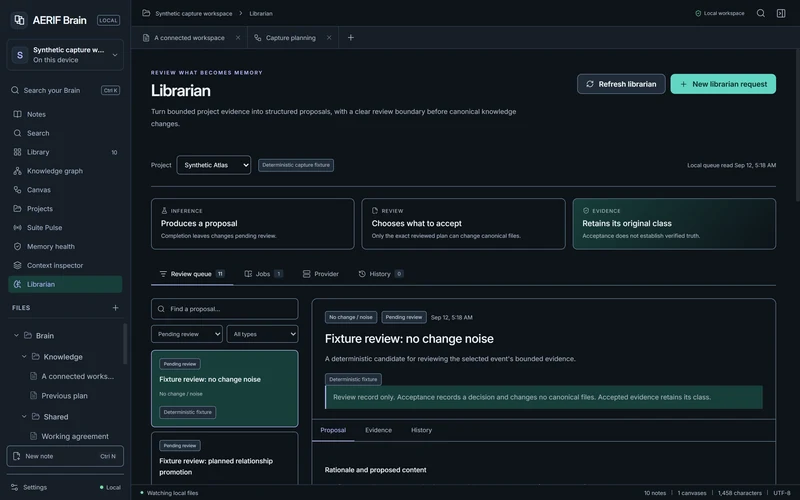The height and width of the screenshot is (500, 800).
Task: Select the Review queue tab
Action: tap(192, 274)
